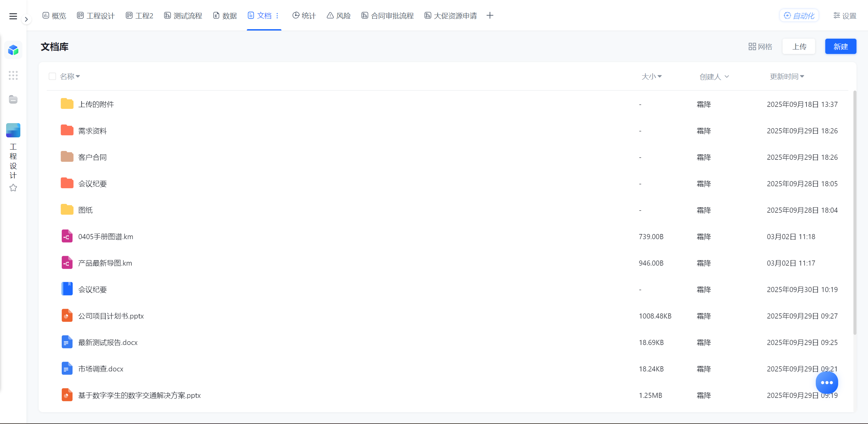Image resolution: width=868 pixels, height=424 pixels.
Task: Open the file name 市场调查.docx
Action: coord(101,369)
